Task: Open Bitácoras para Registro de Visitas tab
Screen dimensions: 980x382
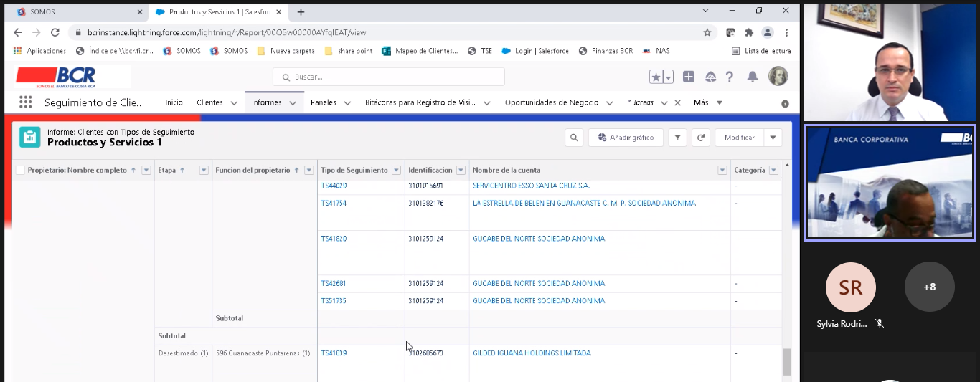Action: tap(420, 102)
